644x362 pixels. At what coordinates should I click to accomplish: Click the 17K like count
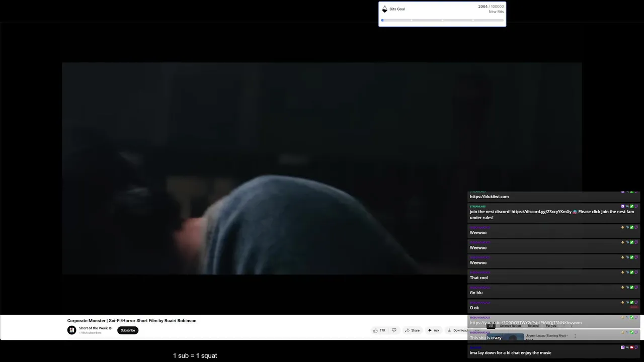382,330
